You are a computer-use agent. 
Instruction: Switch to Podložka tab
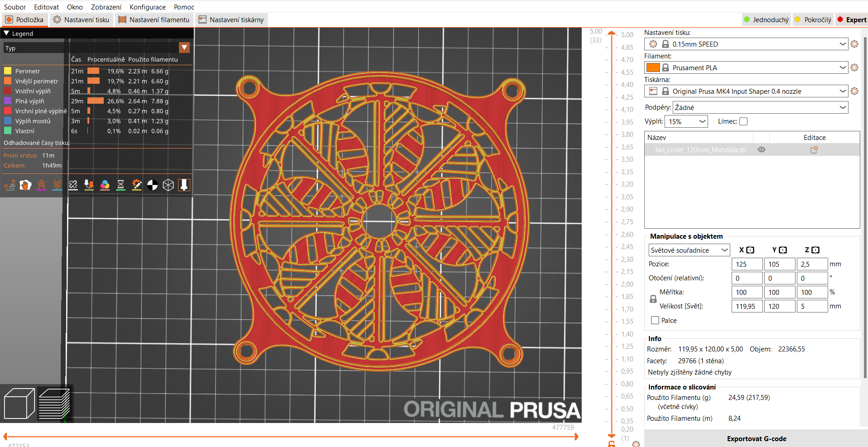24,19
